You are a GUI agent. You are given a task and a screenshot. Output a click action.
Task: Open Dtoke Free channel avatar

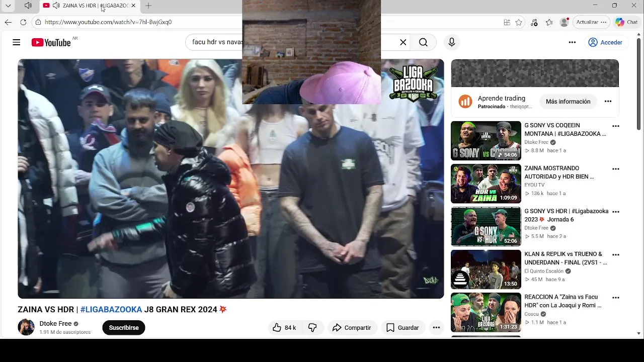coord(26,327)
